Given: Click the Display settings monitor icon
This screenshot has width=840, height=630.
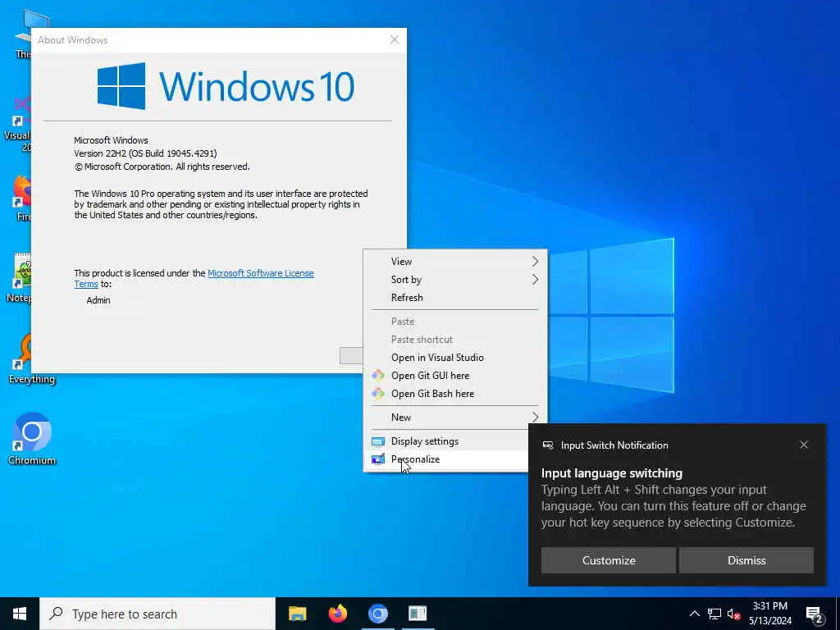Looking at the screenshot, I should tap(378, 441).
